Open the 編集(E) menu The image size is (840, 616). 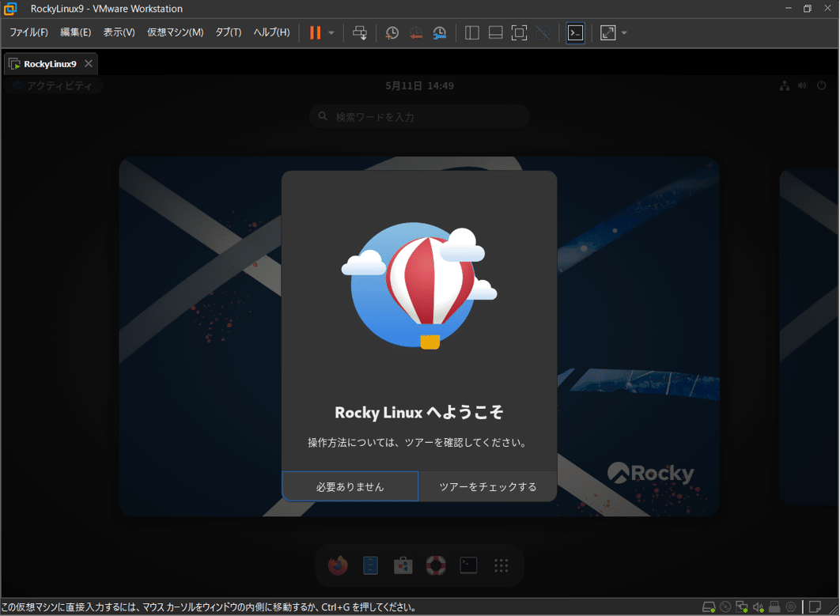coord(75,32)
